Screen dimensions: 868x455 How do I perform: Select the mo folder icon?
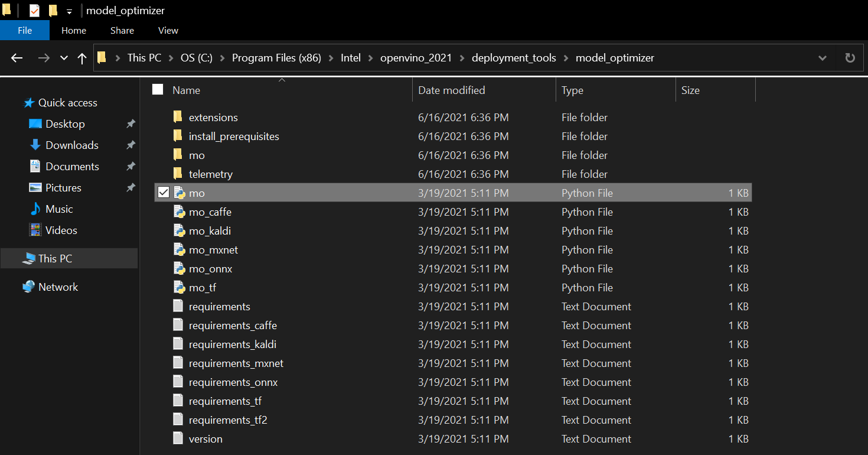pyautogui.click(x=178, y=155)
